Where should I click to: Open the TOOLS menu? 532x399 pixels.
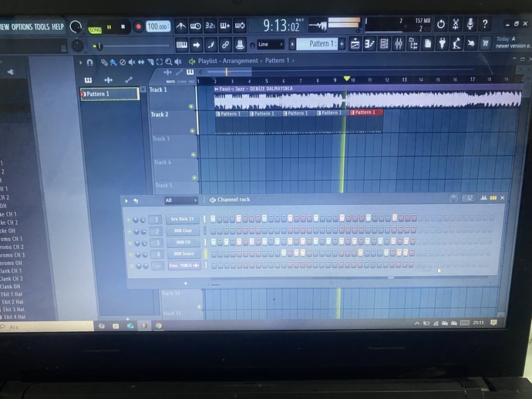42,27
